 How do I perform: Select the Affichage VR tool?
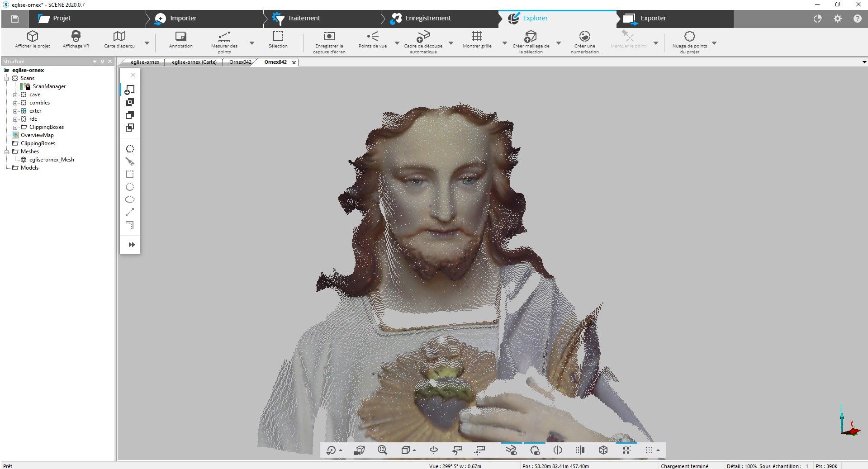[75, 41]
